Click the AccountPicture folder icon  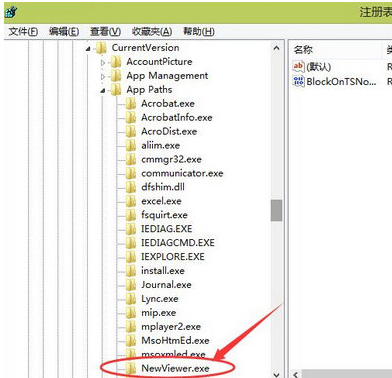coord(116,62)
